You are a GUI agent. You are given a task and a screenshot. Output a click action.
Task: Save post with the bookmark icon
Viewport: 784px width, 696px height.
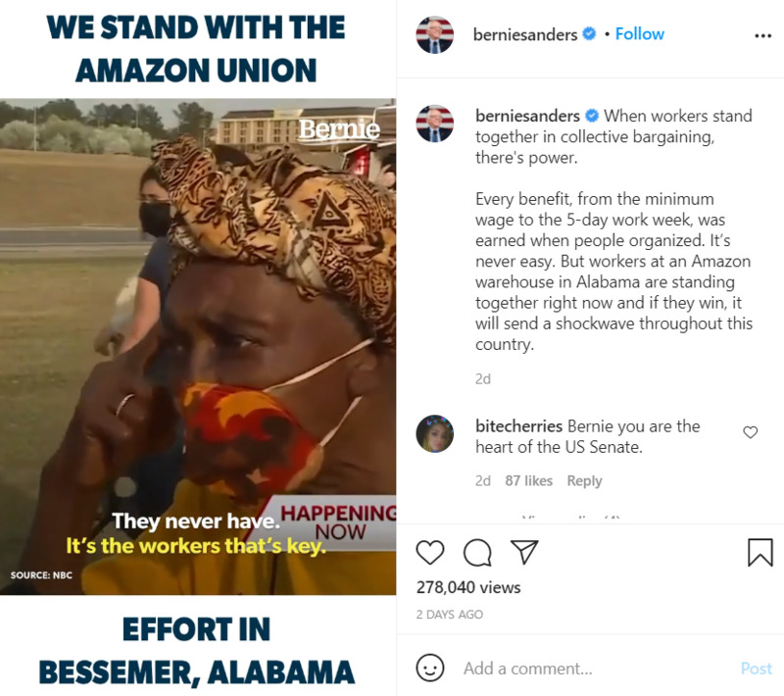tap(760, 553)
